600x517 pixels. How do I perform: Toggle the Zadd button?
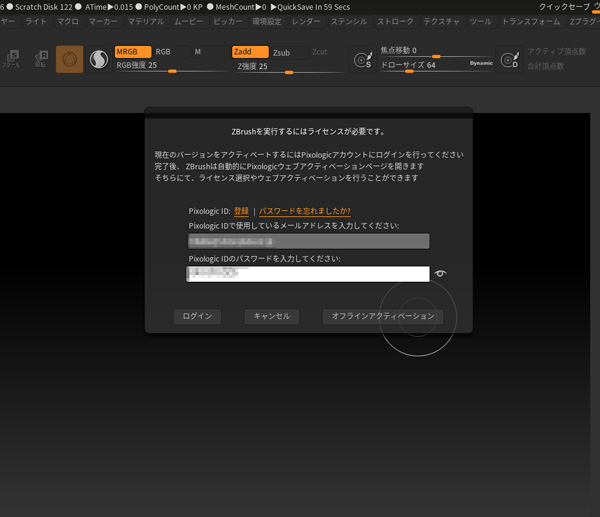point(250,52)
